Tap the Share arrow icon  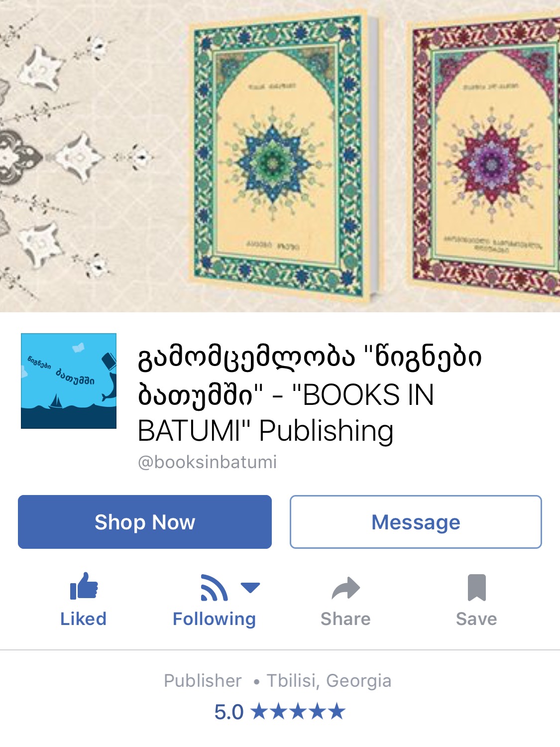(x=345, y=588)
